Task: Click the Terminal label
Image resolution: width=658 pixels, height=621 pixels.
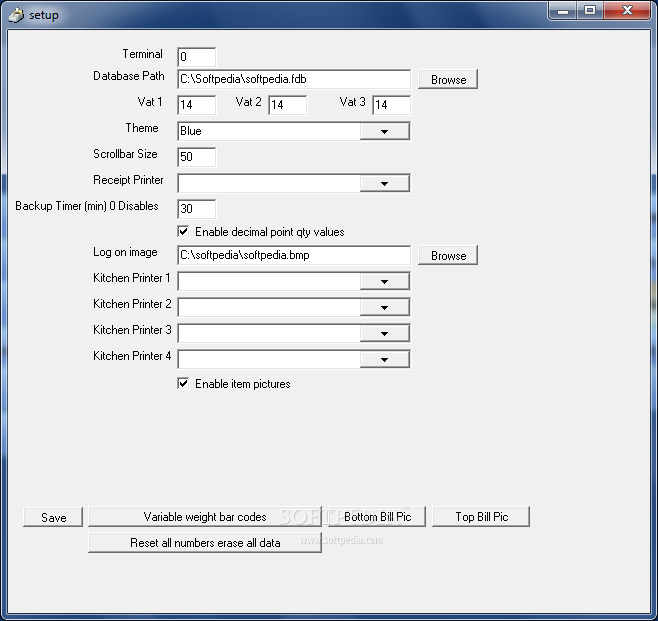Action: 142,54
